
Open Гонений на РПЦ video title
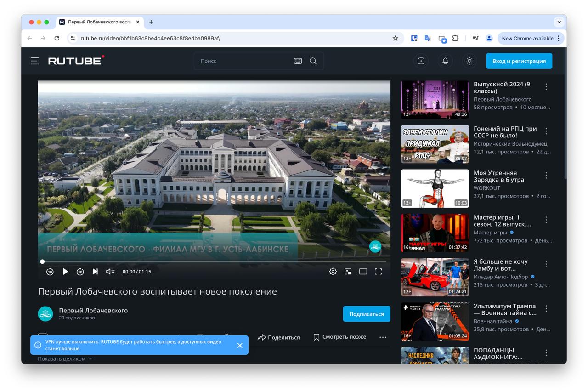coord(505,132)
